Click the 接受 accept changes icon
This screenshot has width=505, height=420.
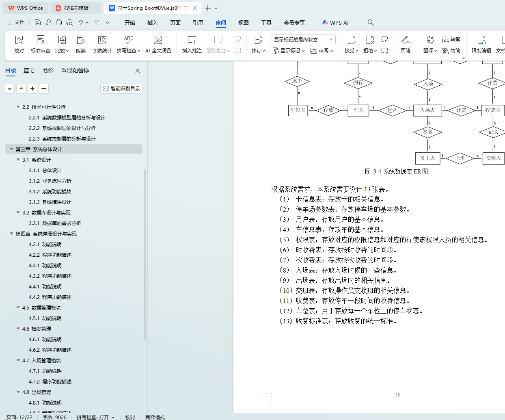[x=351, y=40]
